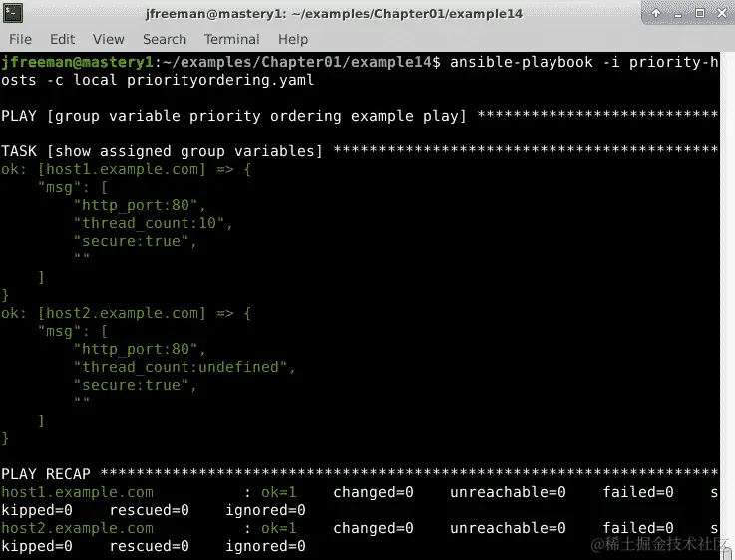735x560 pixels.
Task: Click the '"secure:true"' line under host2
Action: [135, 385]
